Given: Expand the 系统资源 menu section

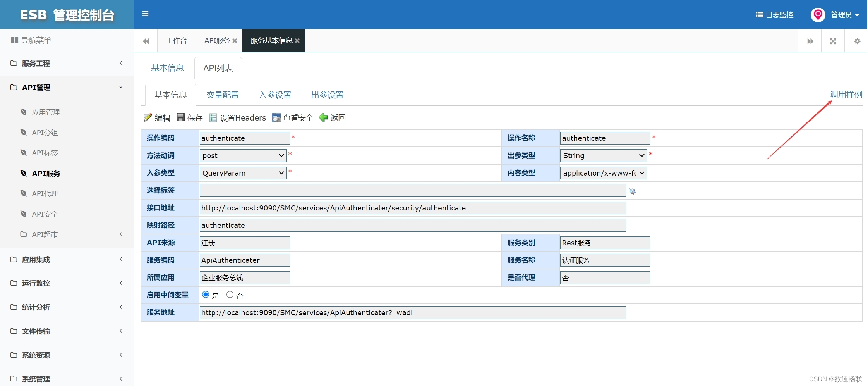Looking at the screenshot, I should coord(67,355).
